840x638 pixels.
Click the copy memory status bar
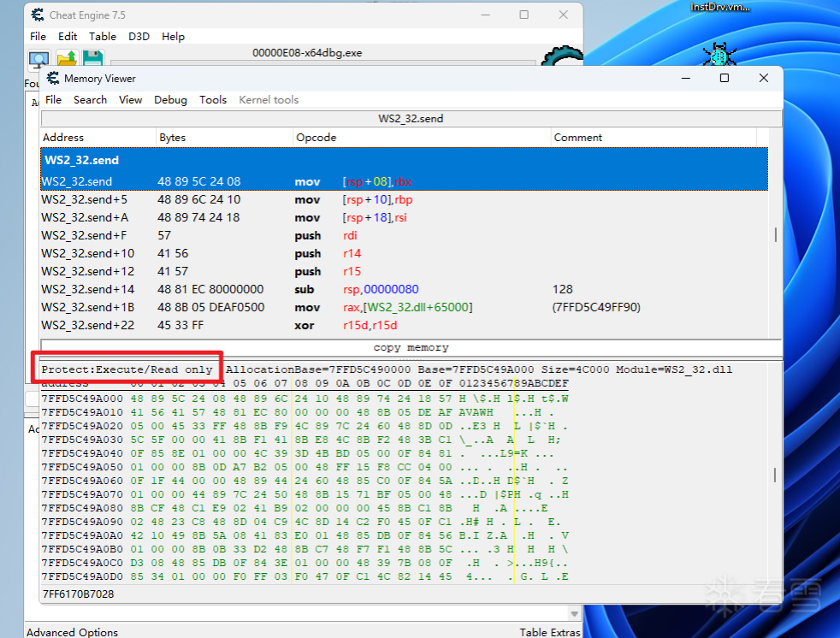pyautogui.click(x=411, y=347)
